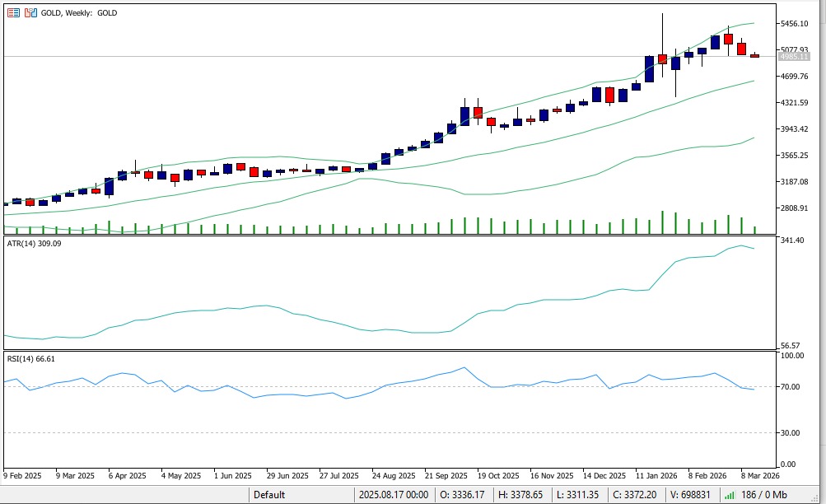Click the 9 Feb 2025 date on time axis

[x=23, y=476]
